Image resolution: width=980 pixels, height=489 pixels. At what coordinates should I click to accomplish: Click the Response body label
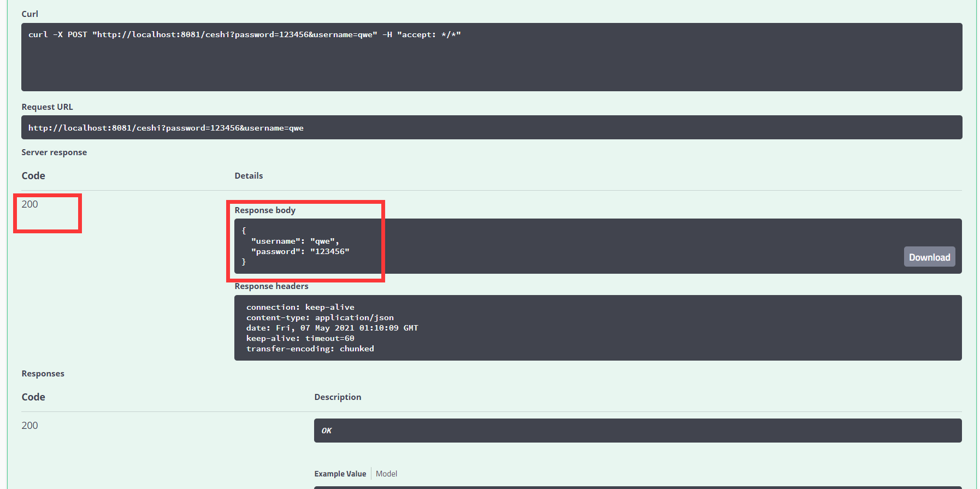[265, 210]
